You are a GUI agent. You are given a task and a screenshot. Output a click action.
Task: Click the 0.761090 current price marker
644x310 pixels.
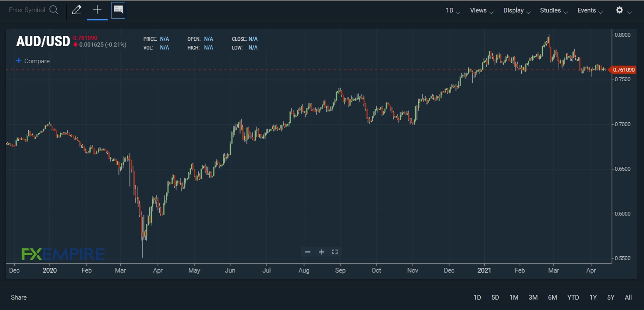623,70
